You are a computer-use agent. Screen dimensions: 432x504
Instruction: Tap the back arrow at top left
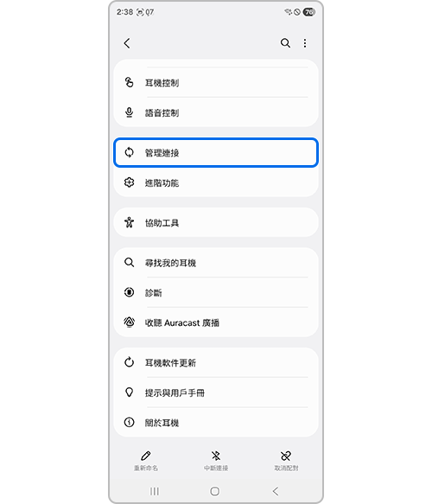127,43
